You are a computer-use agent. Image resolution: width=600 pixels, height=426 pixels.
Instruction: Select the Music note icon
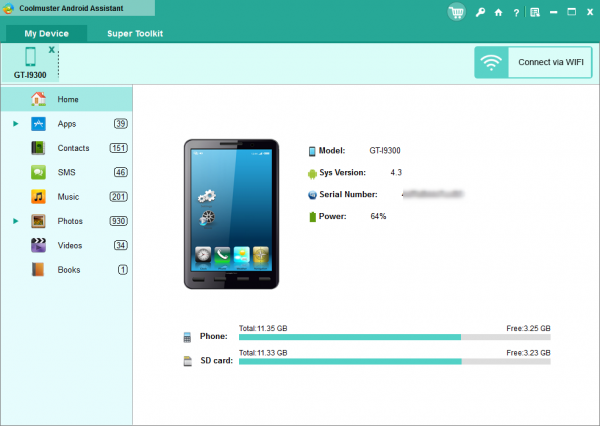[38, 197]
